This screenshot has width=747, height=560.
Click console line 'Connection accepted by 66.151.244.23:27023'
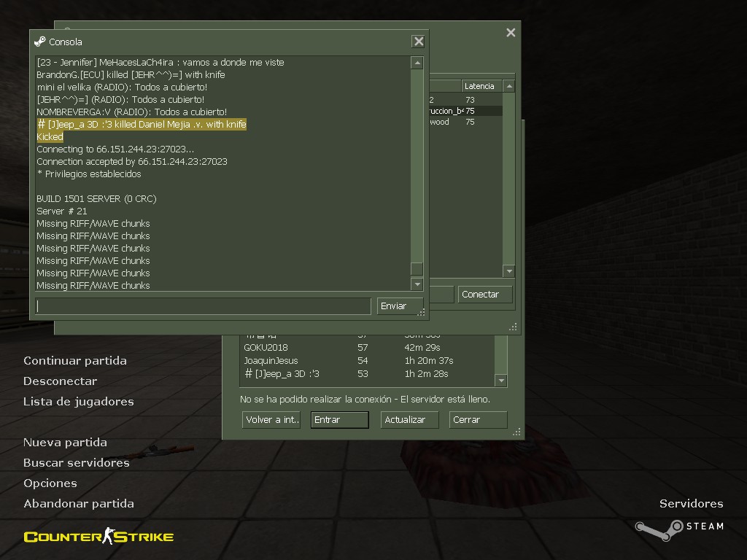tap(132, 161)
